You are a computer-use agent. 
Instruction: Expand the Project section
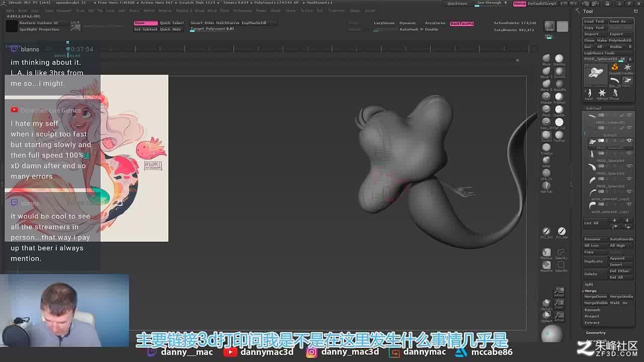coord(592,316)
